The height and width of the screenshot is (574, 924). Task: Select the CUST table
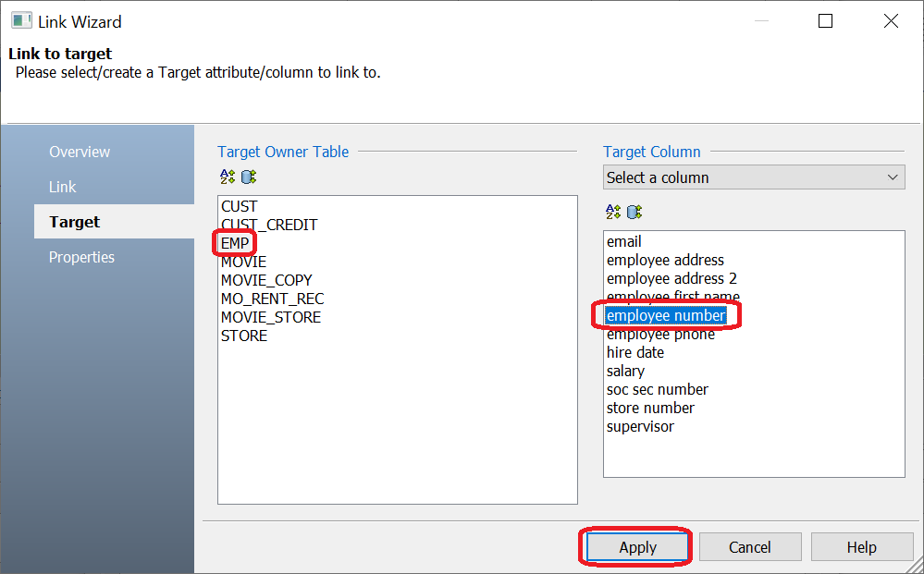pyautogui.click(x=240, y=207)
